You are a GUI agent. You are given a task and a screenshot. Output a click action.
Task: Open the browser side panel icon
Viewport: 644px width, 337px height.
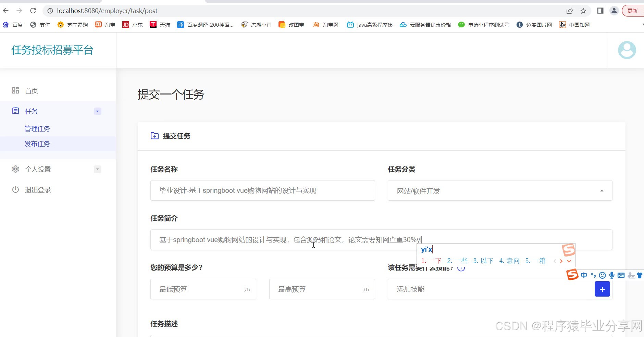point(600,11)
